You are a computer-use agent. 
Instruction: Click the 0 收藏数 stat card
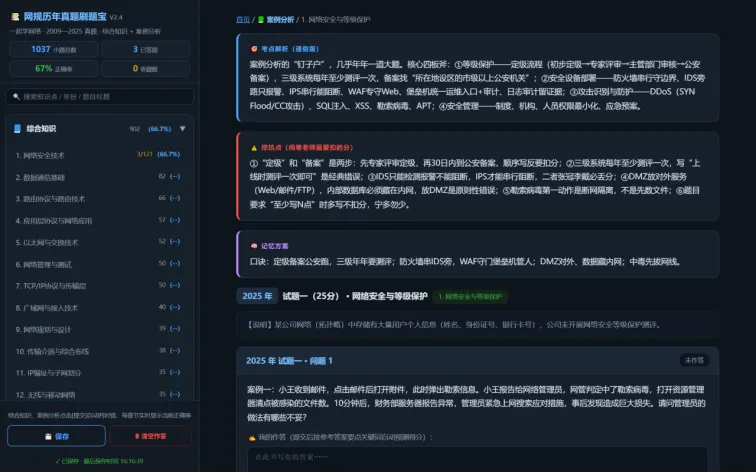145,68
